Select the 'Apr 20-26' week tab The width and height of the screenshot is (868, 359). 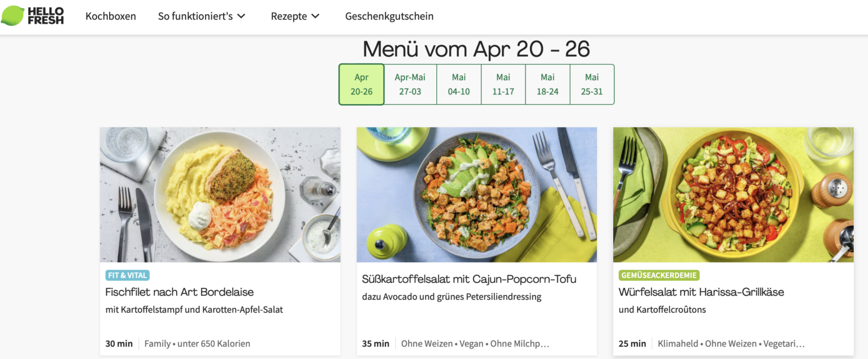point(361,84)
